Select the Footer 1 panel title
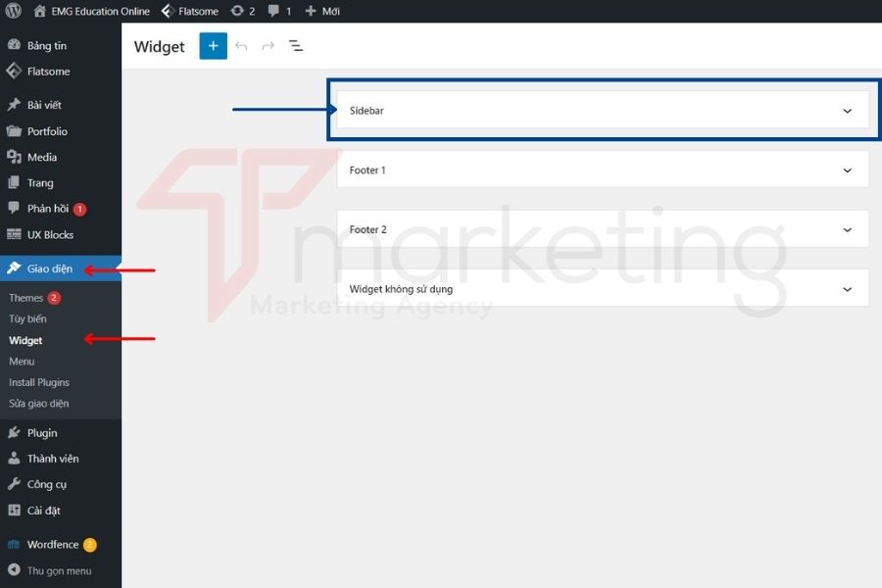882x588 pixels. pos(367,171)
